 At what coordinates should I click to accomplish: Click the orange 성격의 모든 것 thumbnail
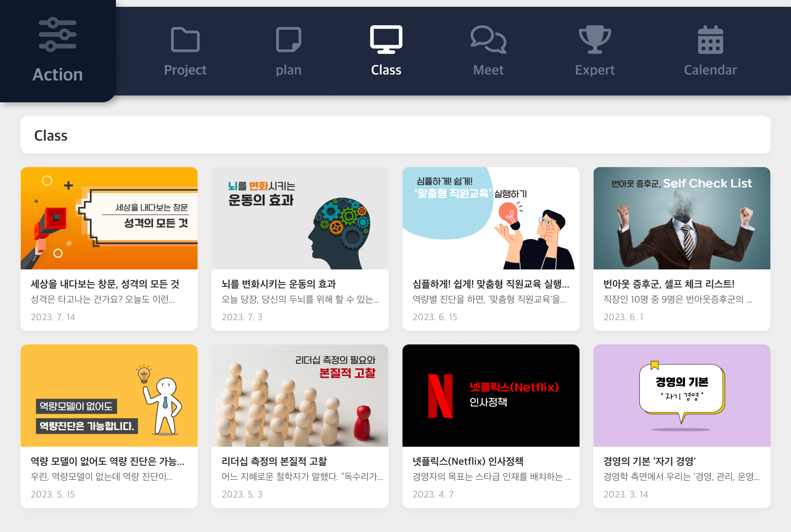(x=109, y=218)
